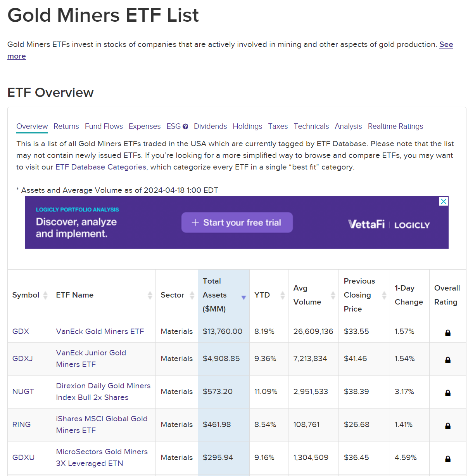Open the Realtime Ratings tab
Screen dimensions: 468x476
click(395, 126)
